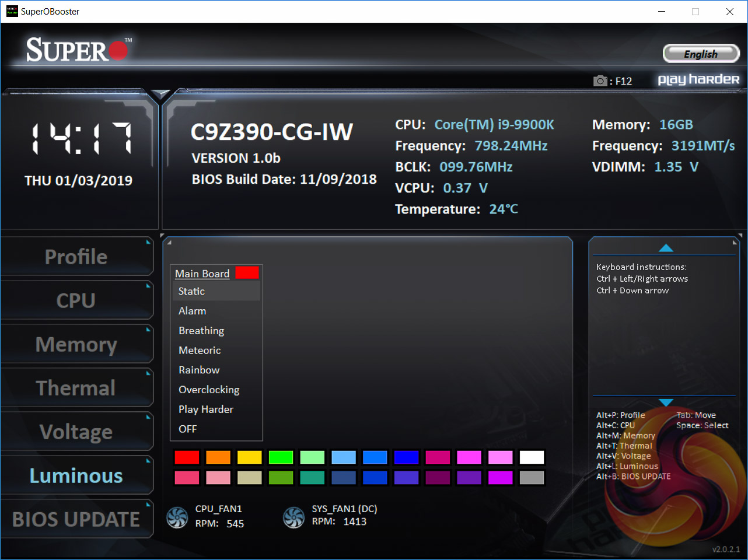Close the SuperOBooster window
Screen dimensions: 748x560
730,12
